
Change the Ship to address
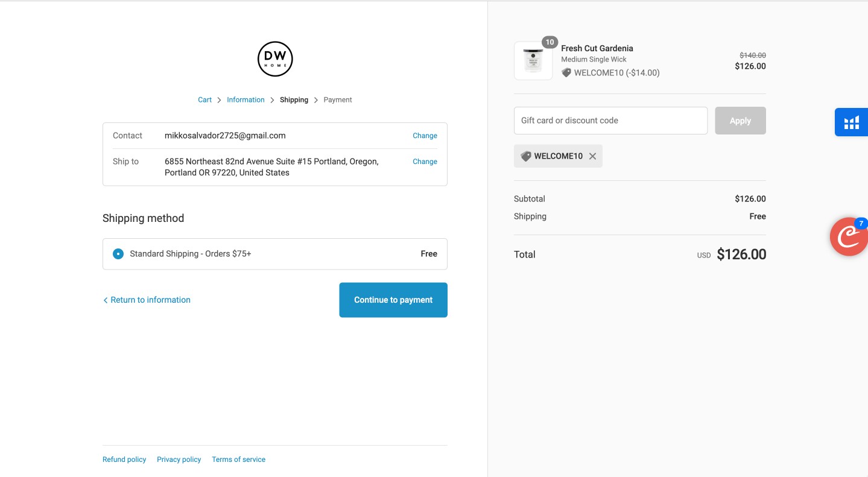coord(425,162)
